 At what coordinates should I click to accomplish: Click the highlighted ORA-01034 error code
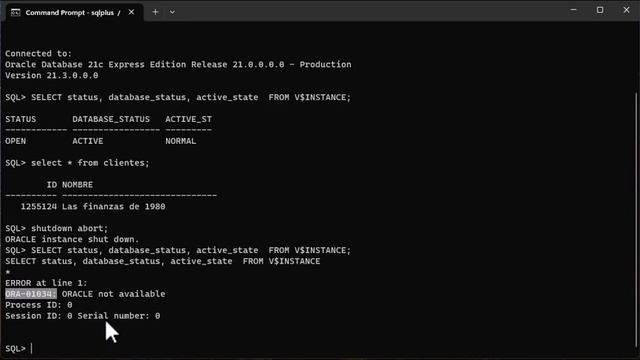pyautogui.click(x=31, y=294)
